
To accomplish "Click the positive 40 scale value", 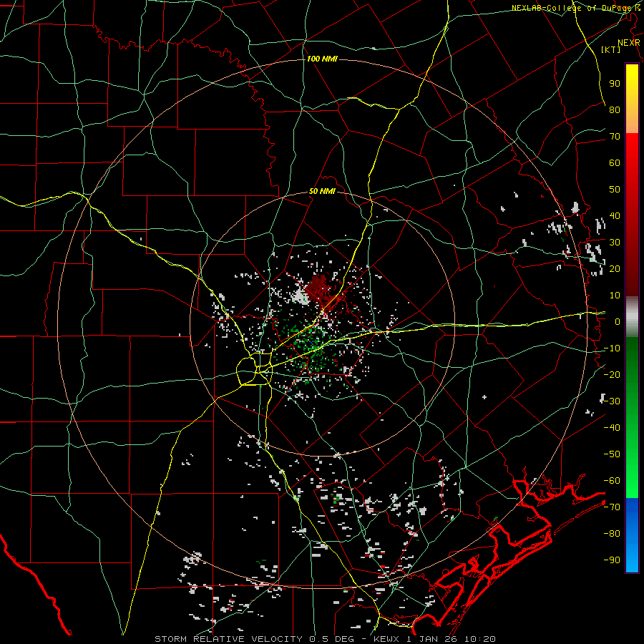I will [x=615, y=216].
